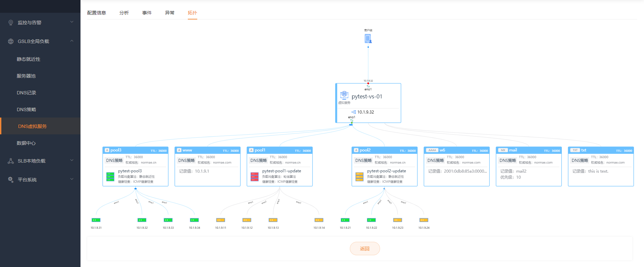644x267 pixels.
Task: Expand the 平台系统 sidebar menu
Action: [40, 180]
